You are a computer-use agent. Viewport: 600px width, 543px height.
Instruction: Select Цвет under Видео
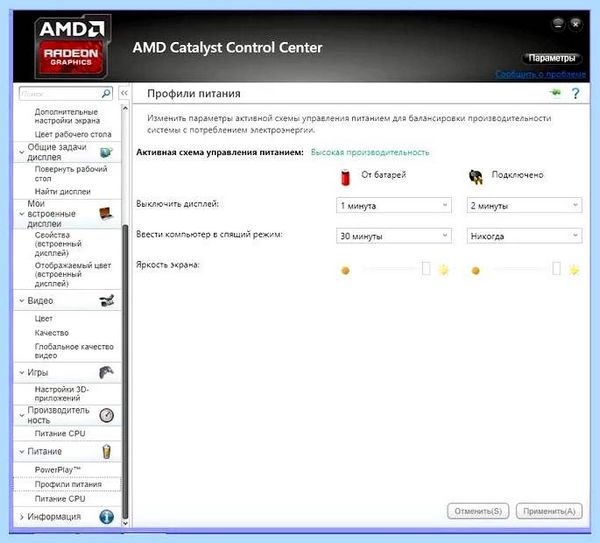(x=44, y=318)
